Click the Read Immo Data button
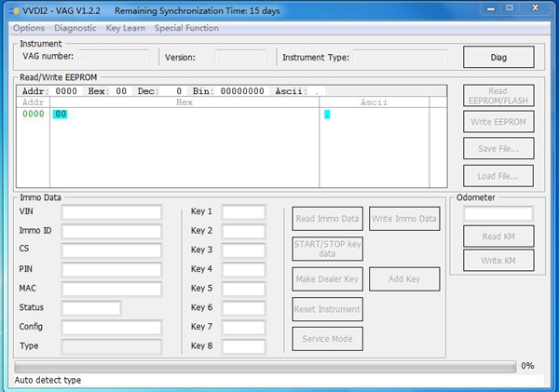This screenshot has height=392, width=559. (327, 219)
